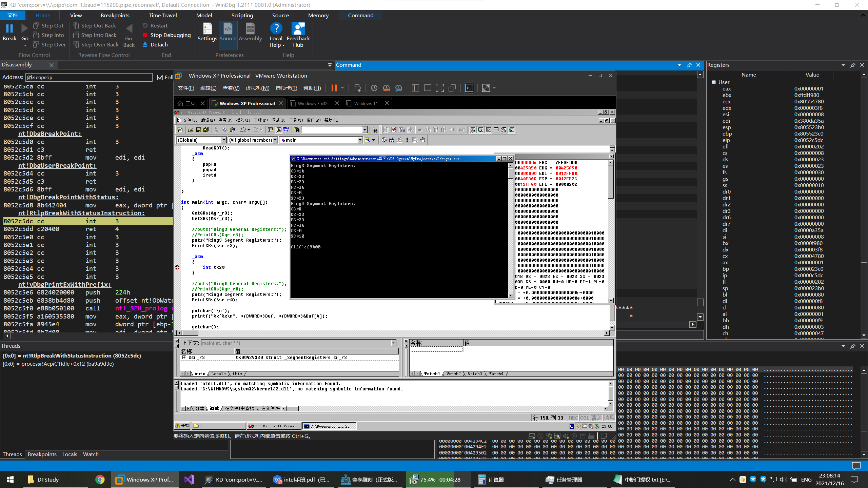868x488 pixels.
Task: Click the Registers panel vertical scrollbar
Action: tap(864, 169)
